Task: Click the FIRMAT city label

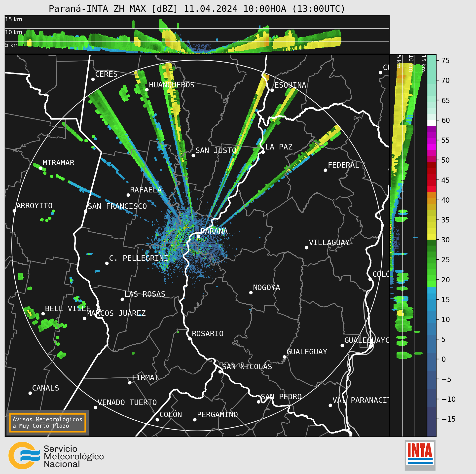Action: pyautogui.click(x=145, y=378)
